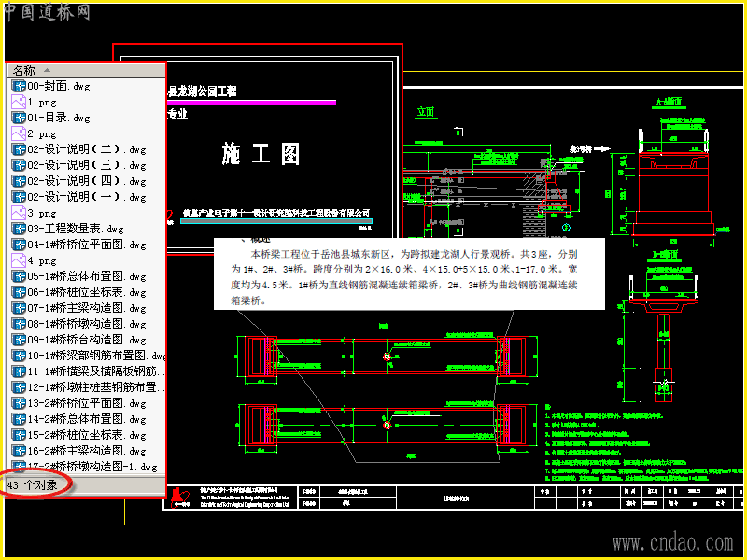747x560 pixels.
Task: Click the image icon beside 2.png
Action: pyautogui.click(x=19, y=133)
